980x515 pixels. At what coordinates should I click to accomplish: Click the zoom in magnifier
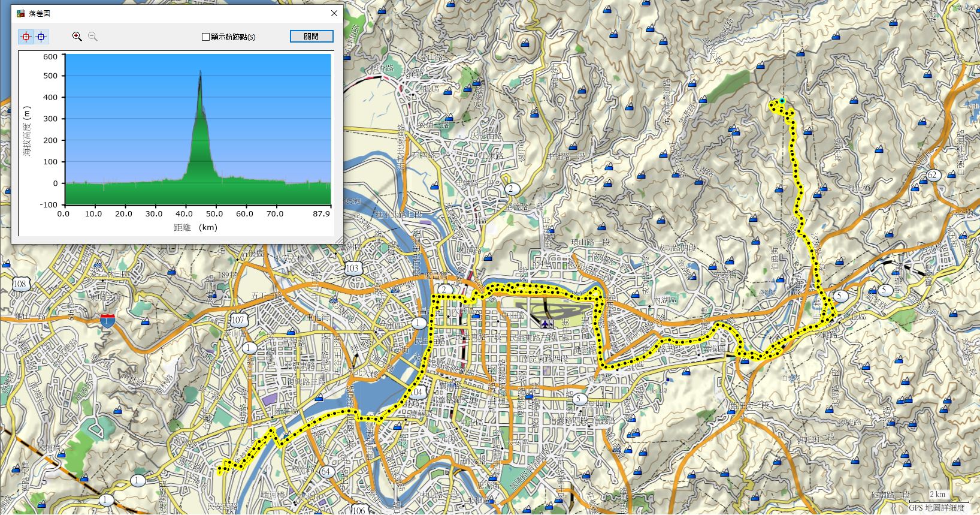pyautogui.click(x=77, y=37)
